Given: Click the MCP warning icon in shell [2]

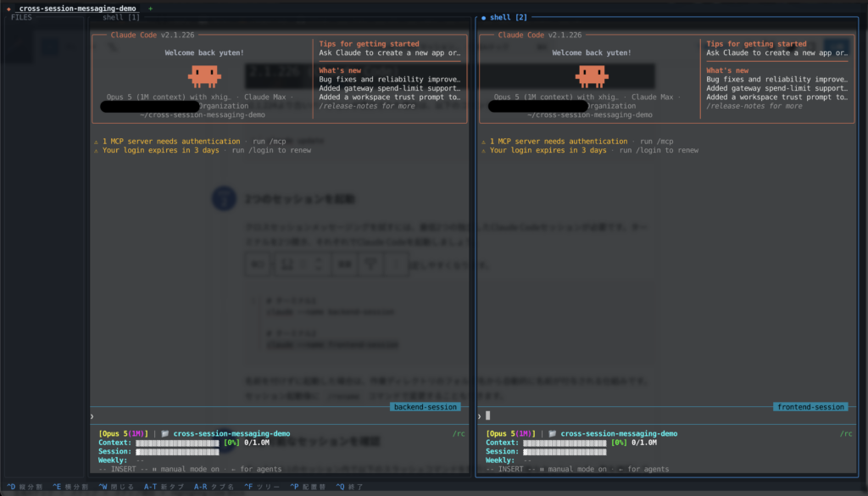Looking at the screenshot, I should pos(483,142).
